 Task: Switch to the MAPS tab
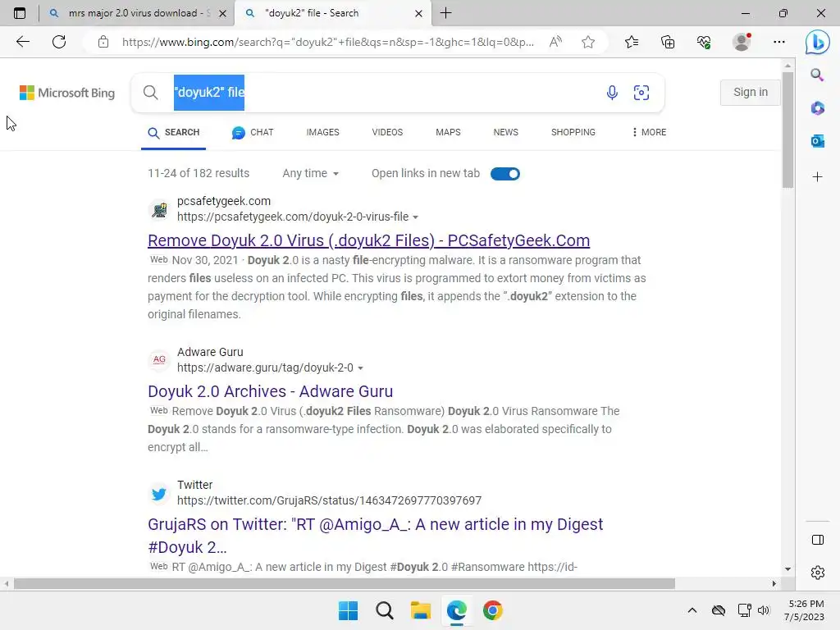448,132
